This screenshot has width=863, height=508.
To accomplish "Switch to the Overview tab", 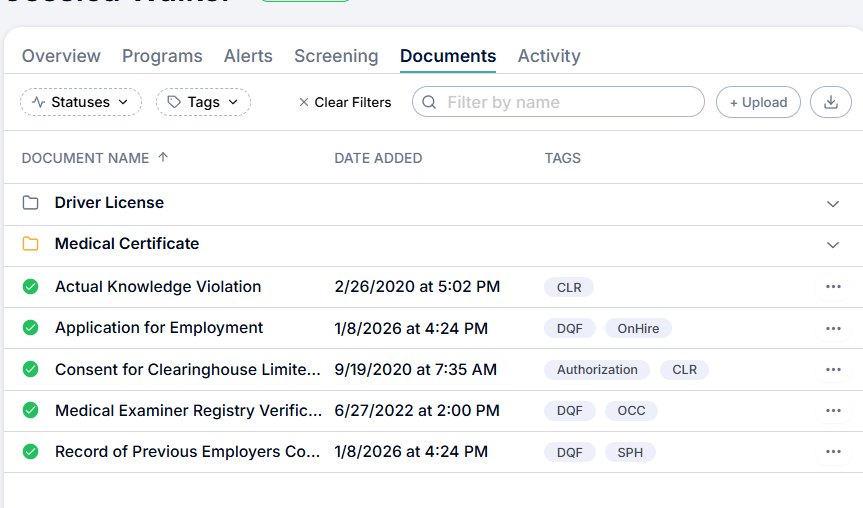I will pyautogui.click(x=61, y=56).
